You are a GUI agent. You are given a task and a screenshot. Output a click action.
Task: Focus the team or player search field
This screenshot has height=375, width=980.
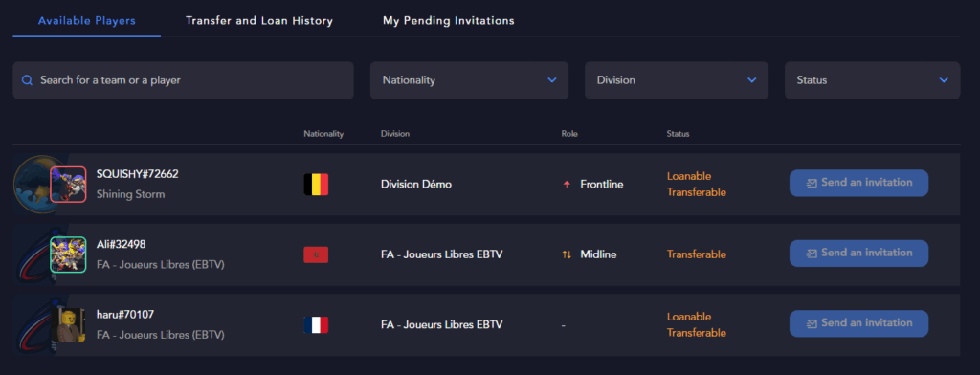click(x=183, y=80)
